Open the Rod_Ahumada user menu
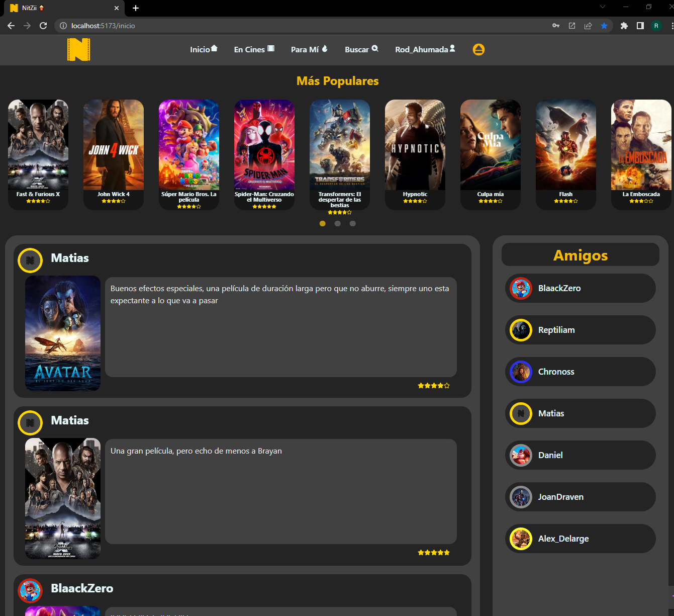The width and height of the screenshot is (674, 616). point(425,49)
